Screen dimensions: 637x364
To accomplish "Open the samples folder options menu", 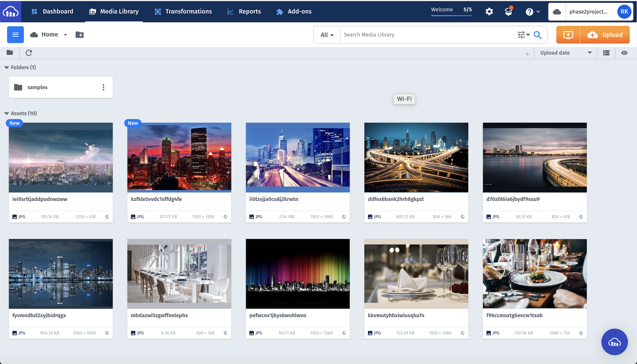I will point(103,87).
